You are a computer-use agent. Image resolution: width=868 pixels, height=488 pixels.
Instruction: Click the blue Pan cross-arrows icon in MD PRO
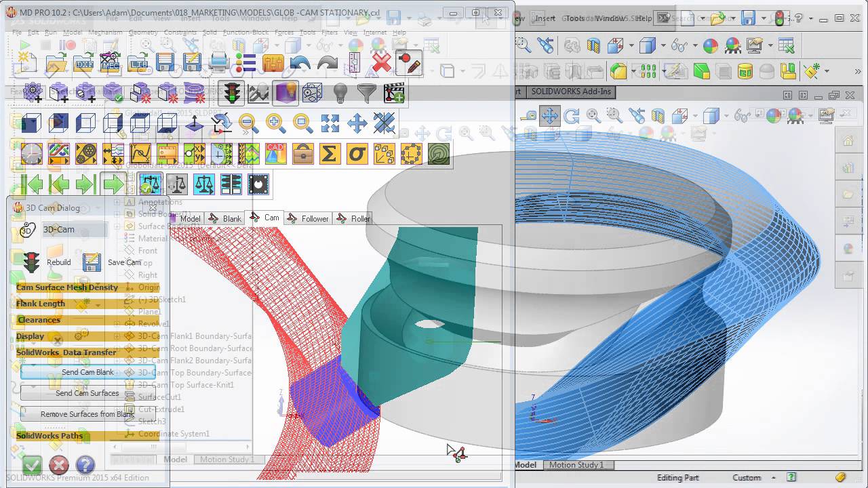pyautogui.click(x=357, y=123)
